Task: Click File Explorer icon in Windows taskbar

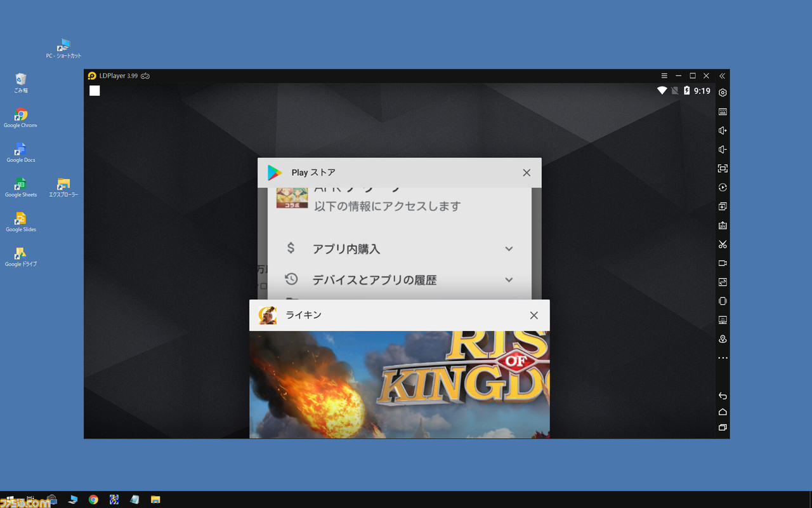Action: 155,500
